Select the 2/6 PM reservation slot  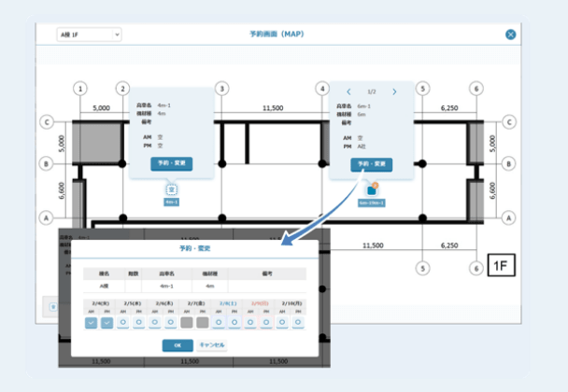(x=170, y=322)
